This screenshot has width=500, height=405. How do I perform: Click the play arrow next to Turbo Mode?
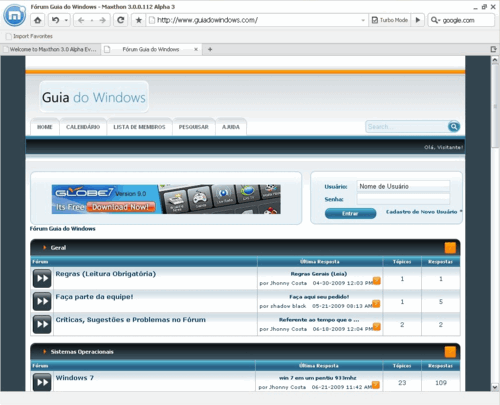(x=418, y=20)
